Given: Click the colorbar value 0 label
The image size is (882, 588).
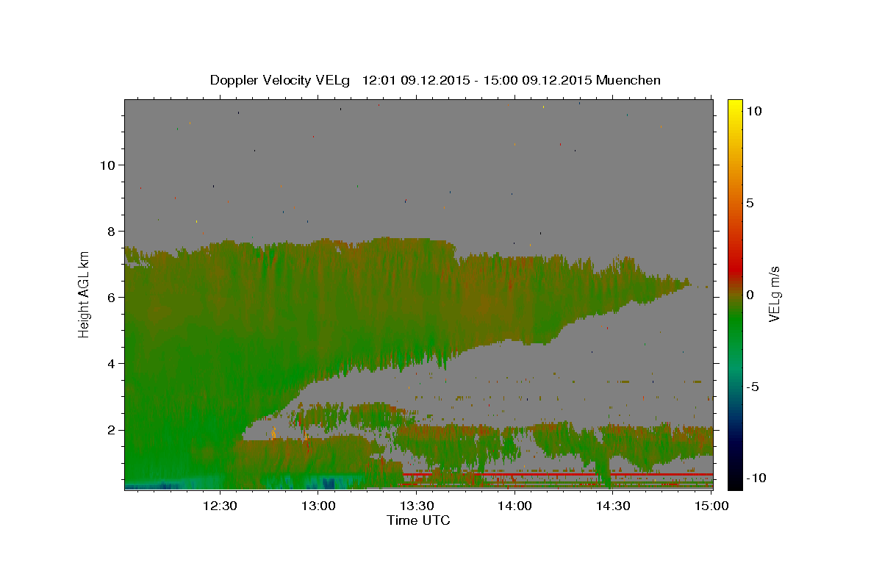Looking at the screenshot, I should point(750,295).
